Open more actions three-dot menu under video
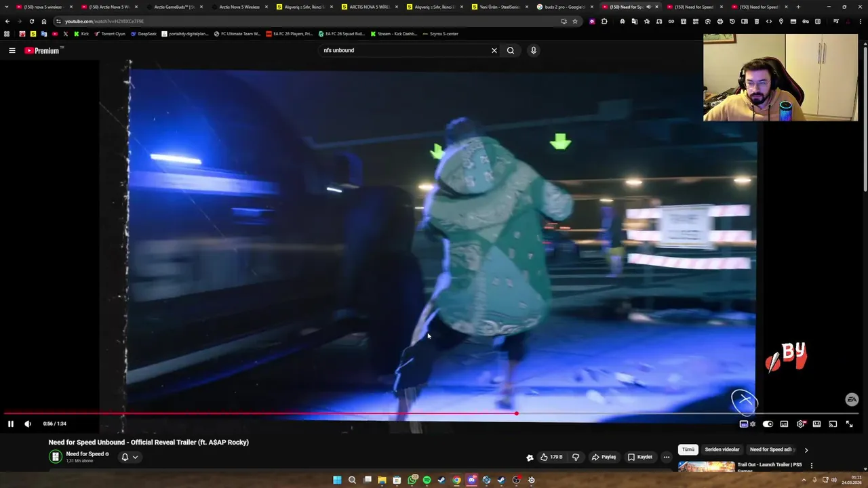The width and height of the screenshot is (868, 488). pos(667,457)
